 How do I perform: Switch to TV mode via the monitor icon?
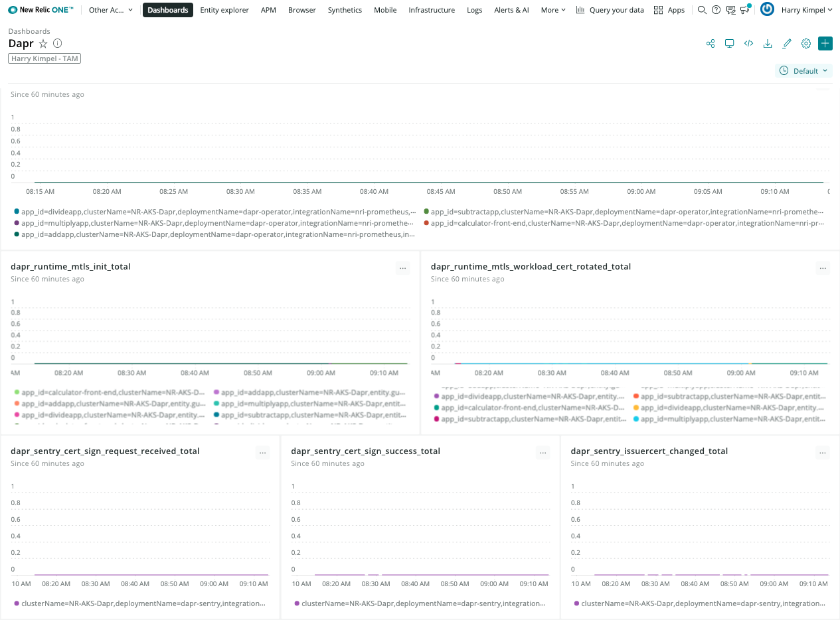coord(729,44)
